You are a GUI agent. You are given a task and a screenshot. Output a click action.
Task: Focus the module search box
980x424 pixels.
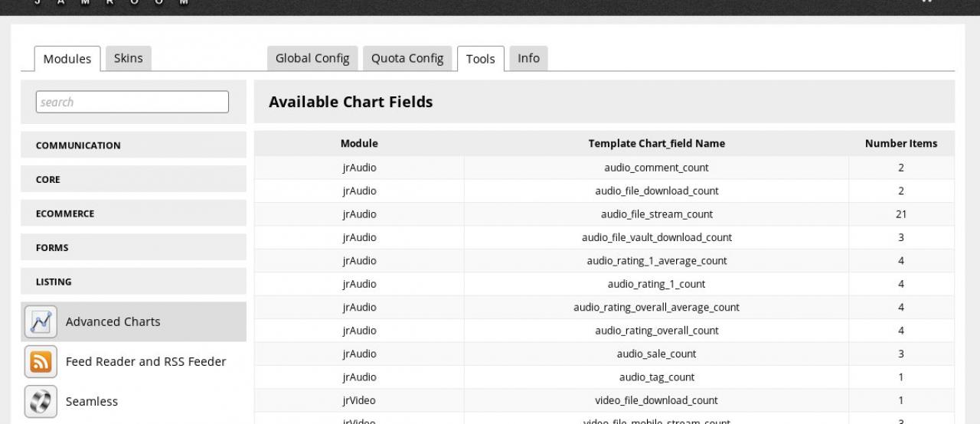tap(132, 102)
